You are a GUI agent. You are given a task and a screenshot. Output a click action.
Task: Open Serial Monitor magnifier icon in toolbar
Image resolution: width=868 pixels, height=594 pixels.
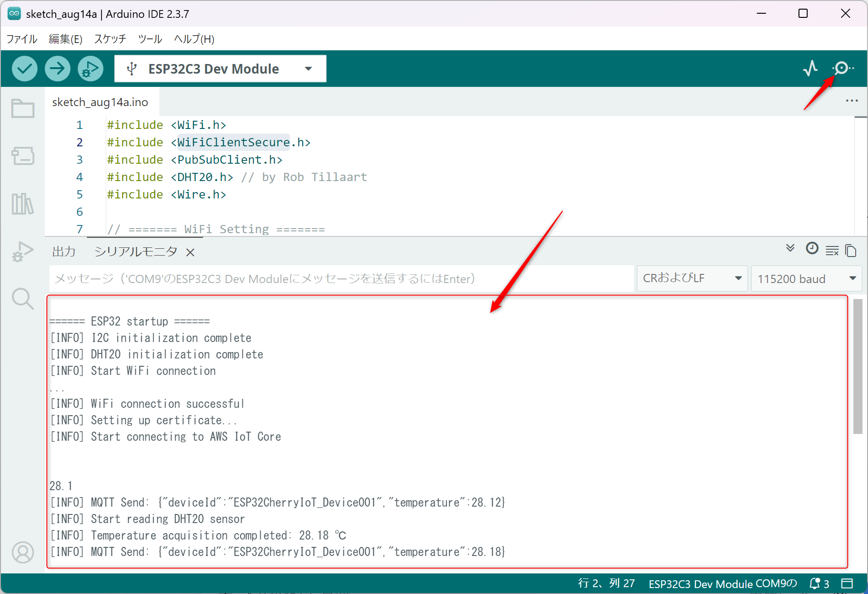842,69
